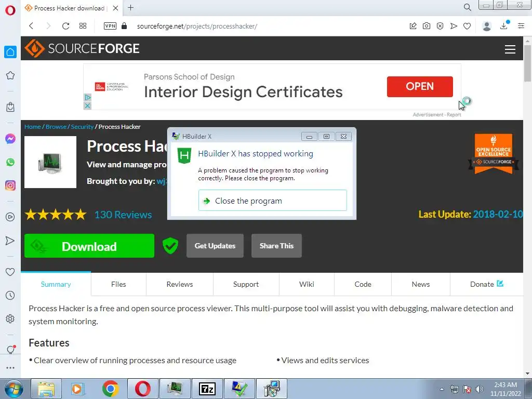Click the send to My Flow toolbar icon
The height and width of the screenshot is (399, 532).
point(454,26)
